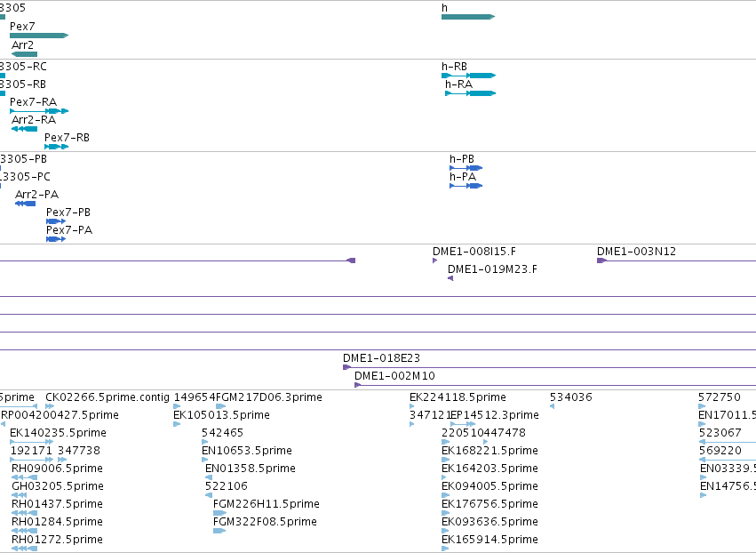
Task: Select the Arr2 gene arrow
Action: coord(24,54)
